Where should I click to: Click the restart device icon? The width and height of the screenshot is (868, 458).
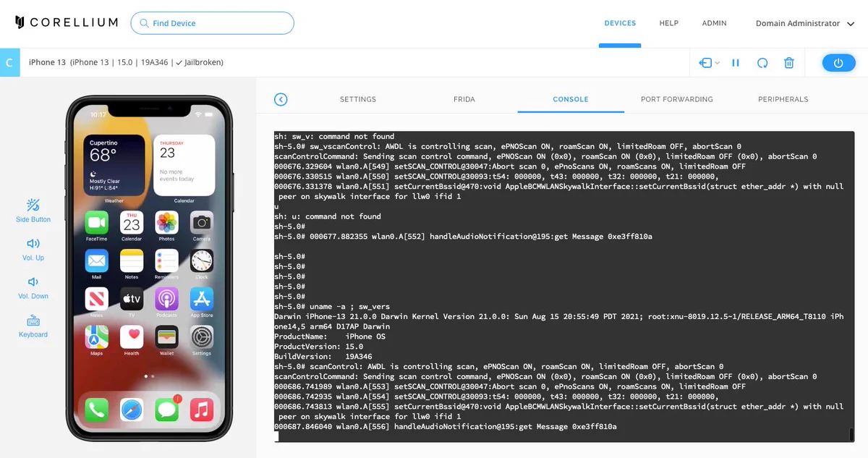[762, 63]
